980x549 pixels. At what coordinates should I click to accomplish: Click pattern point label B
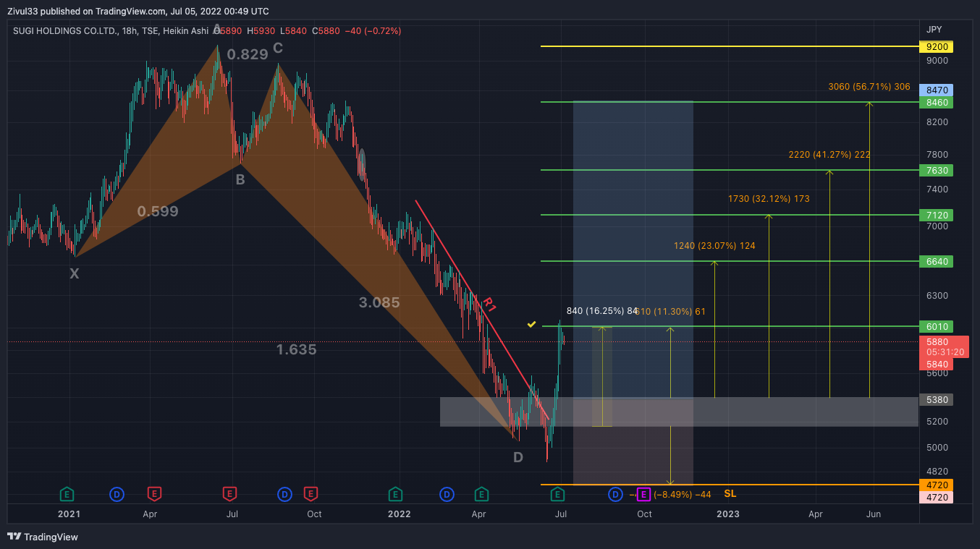click(240, 180)
